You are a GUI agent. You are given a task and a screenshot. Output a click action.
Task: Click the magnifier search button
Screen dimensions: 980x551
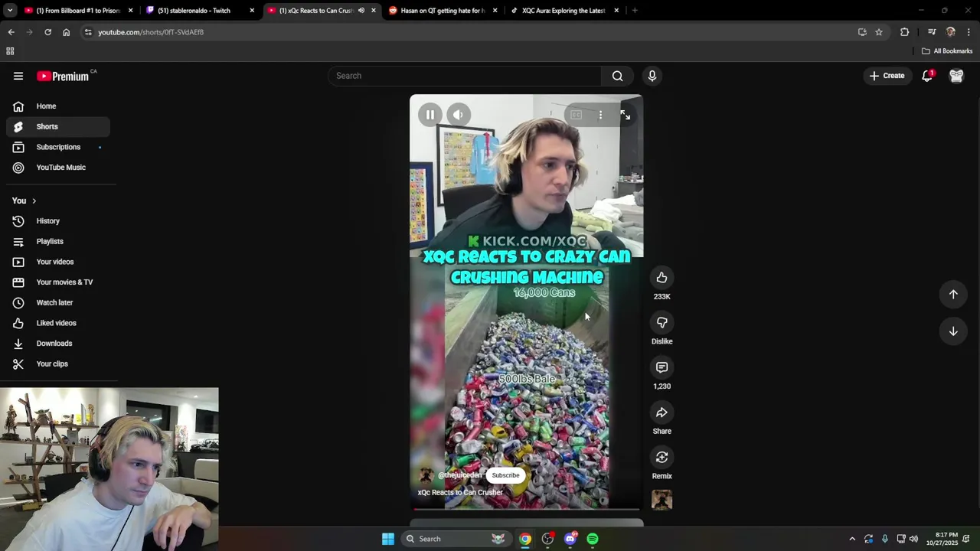617,76
